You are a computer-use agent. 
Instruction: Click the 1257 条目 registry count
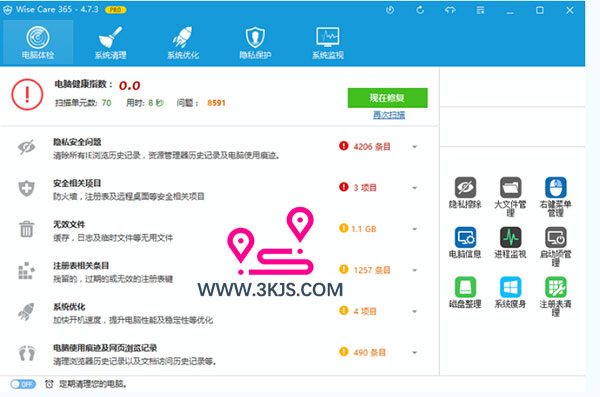(372, 270)
